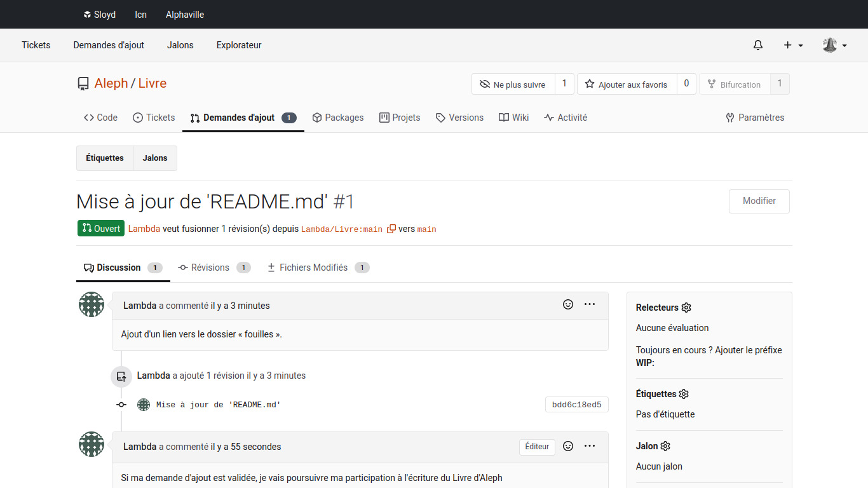Open Relecteurs gear settings
The width and height of the screenshot is (868, 488).
(686, 308)
